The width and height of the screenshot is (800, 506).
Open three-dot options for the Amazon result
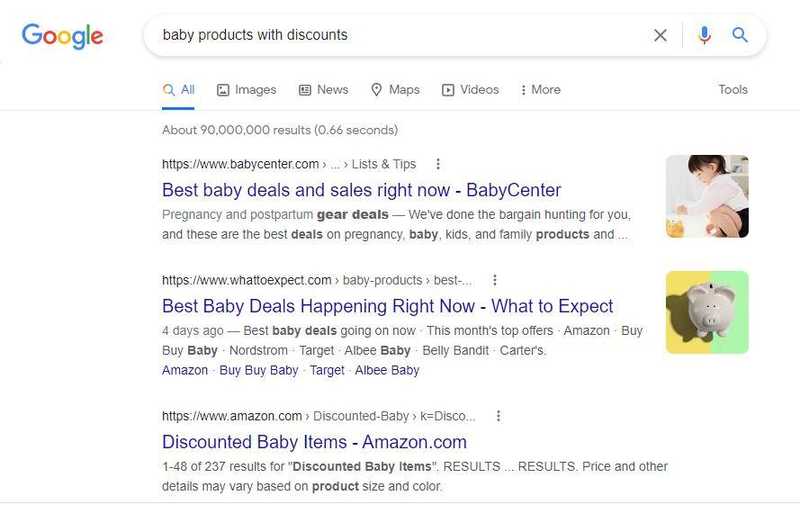[x=498, y=416]
